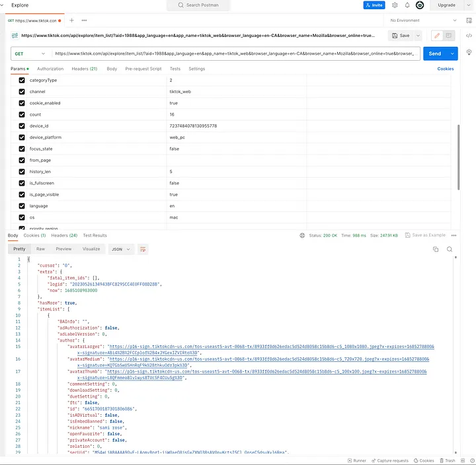Open the code snippet panel icon
Screen dimensions: 476x465
point(469,36)
